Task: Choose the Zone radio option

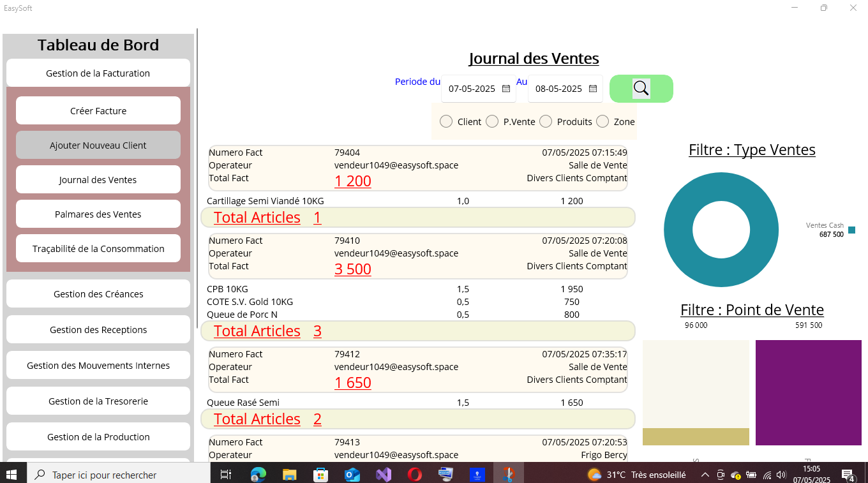Action: click(602, 121)
